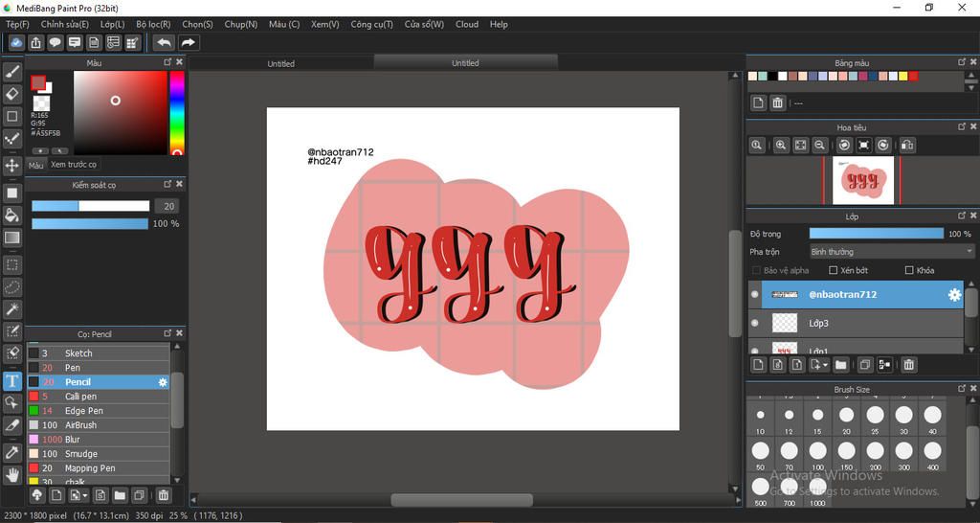980x523 pixels.
Task: Zoom out the Navigator preview
Action: (820, 146)
